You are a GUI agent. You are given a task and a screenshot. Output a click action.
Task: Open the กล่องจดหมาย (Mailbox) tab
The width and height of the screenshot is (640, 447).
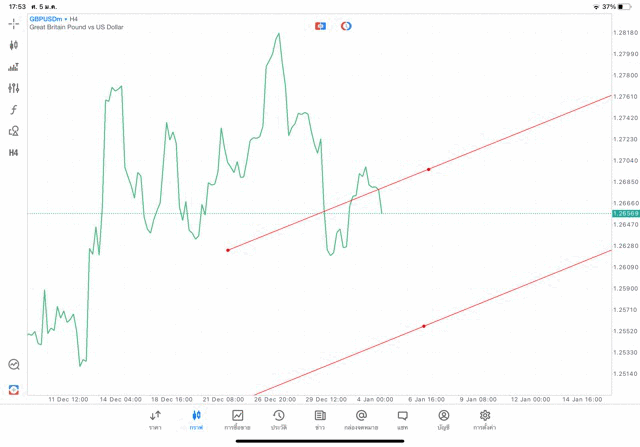[x=361, y=419]
